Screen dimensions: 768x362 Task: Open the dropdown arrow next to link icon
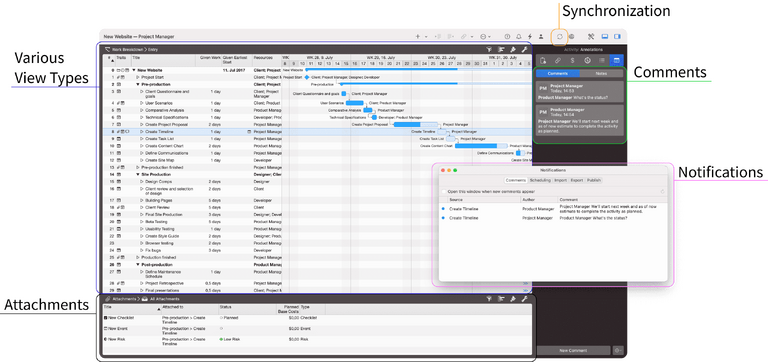(x=472, y=37)
